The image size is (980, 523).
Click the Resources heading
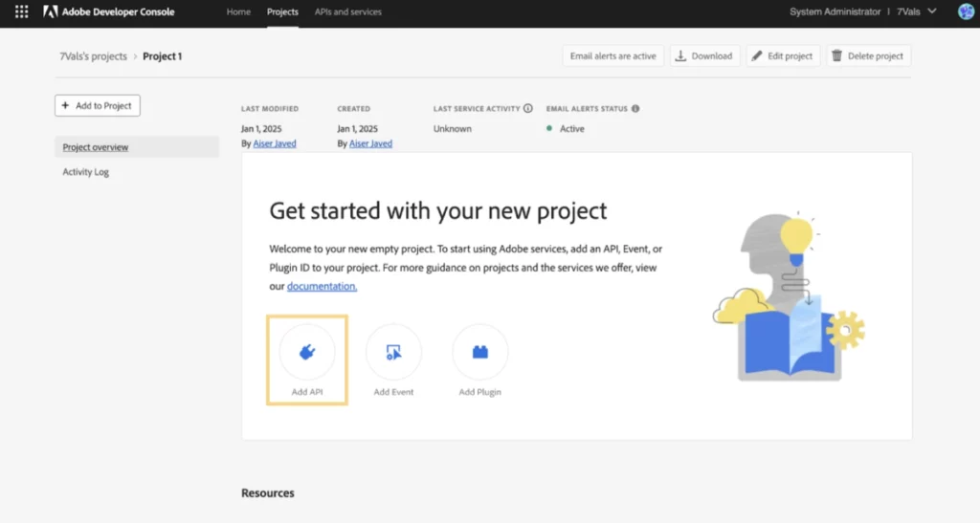coord(268,493)
